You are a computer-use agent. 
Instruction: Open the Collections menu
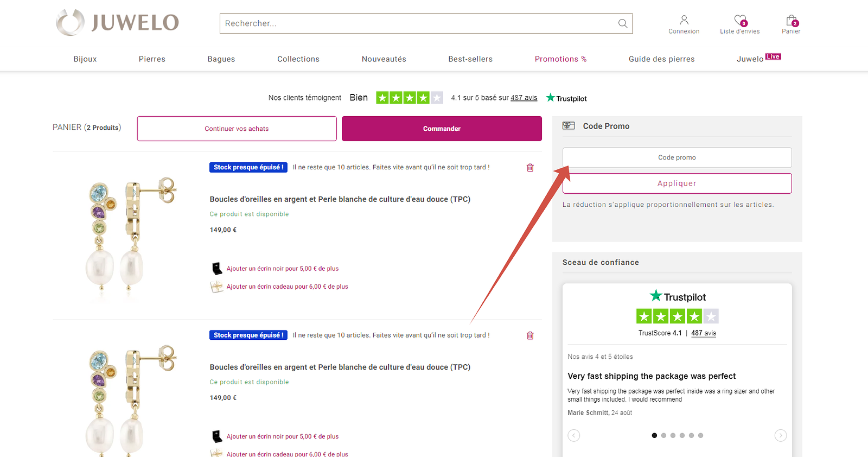[x=298, y=59]
